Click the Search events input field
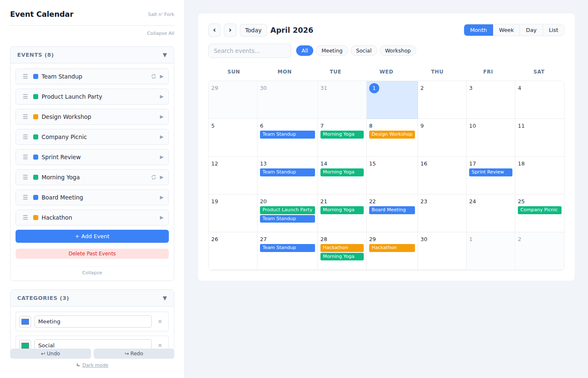Screen dimensions: 588x378 [x=249, y=50]
